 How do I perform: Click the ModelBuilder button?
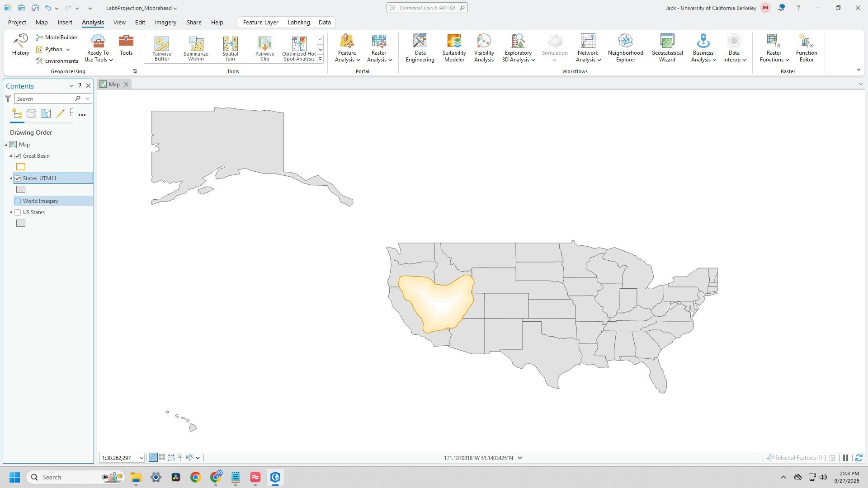(x=57, y=38)
